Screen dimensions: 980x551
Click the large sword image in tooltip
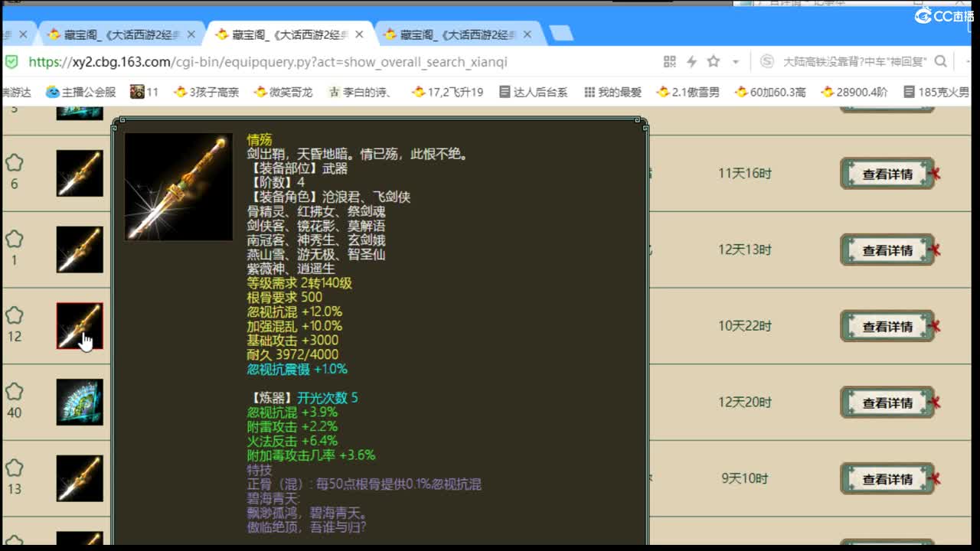(178, 187)
